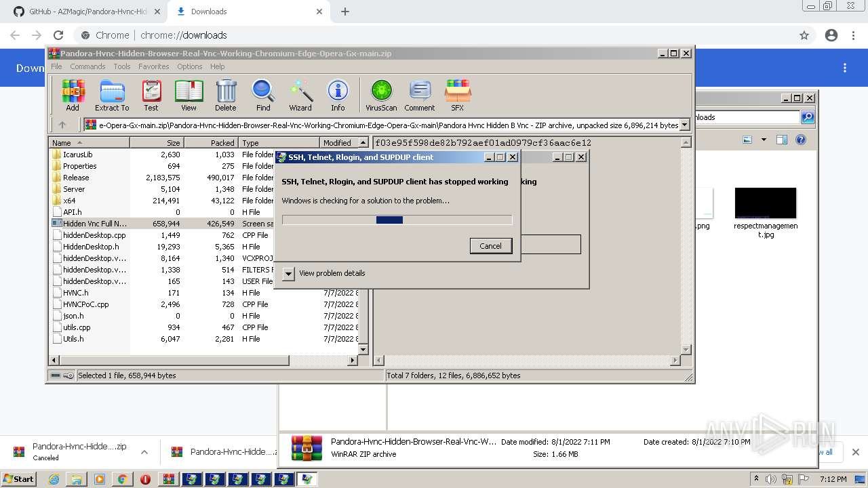Start VirusScan on the archive
The image size is (868, 488).
click(381, 95)
